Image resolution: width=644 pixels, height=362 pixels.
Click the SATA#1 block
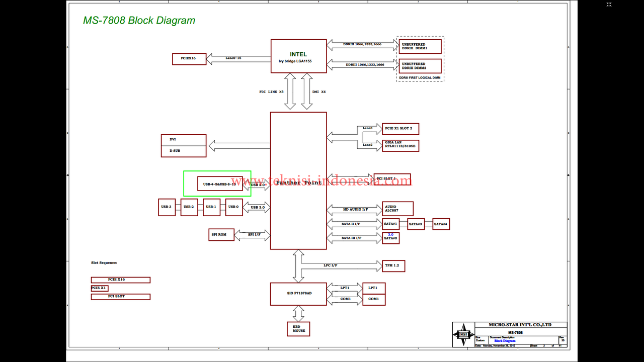(390, 224)
